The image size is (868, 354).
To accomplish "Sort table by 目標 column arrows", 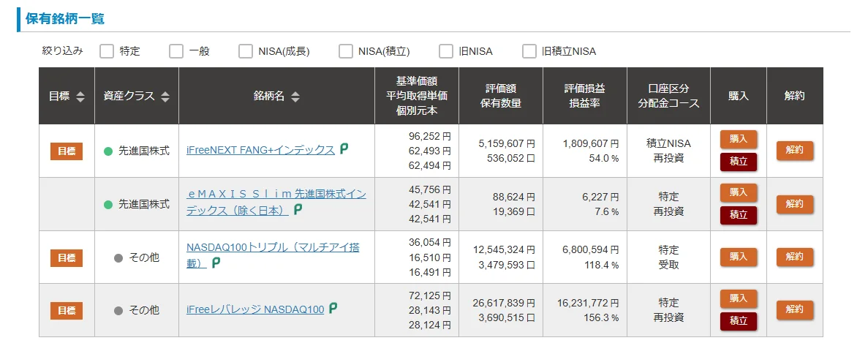I will tap(80, 97).
